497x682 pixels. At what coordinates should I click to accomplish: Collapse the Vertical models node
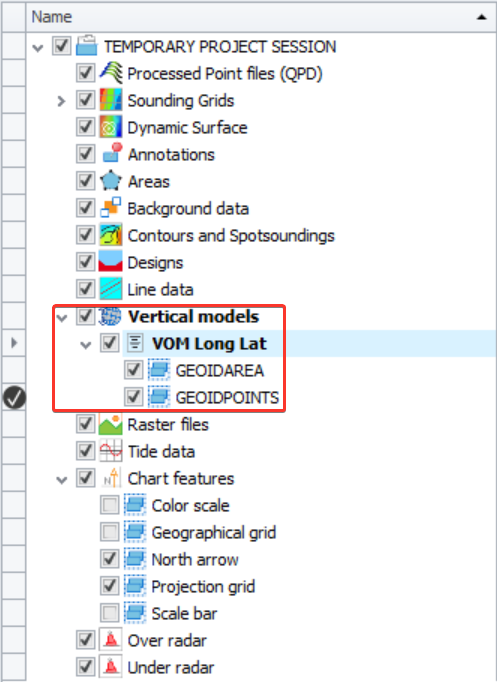pos(62,318)
